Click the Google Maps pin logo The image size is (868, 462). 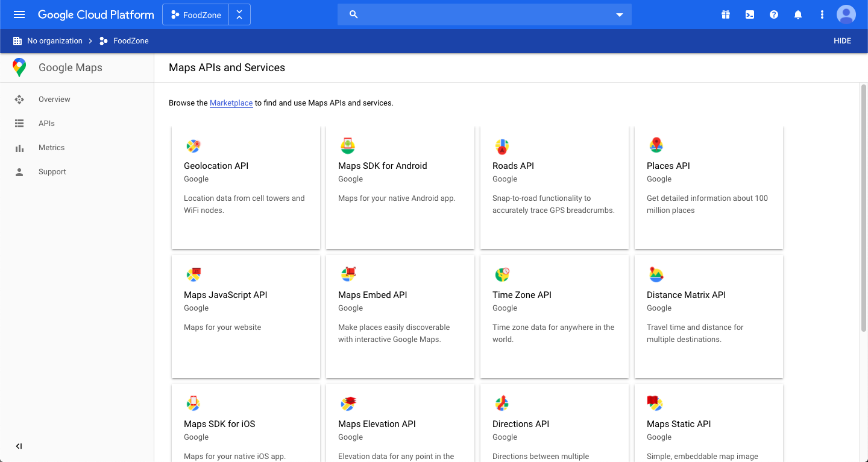click(19, 68)
